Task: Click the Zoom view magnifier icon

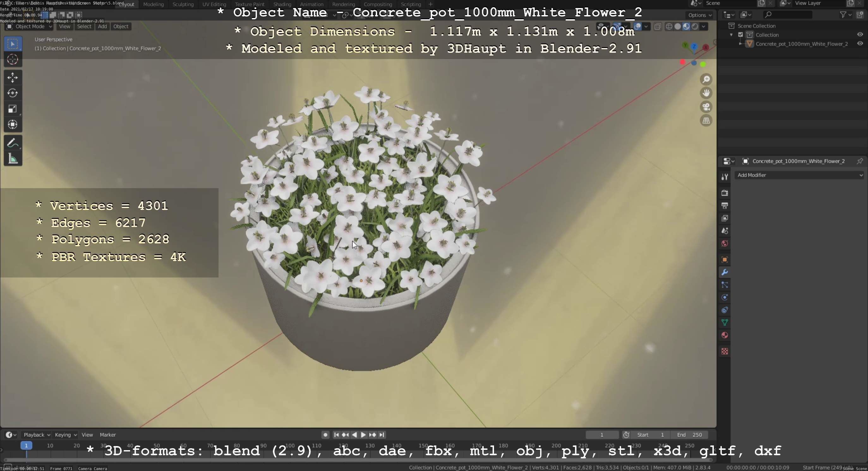Action: click(x=706, y=80)
